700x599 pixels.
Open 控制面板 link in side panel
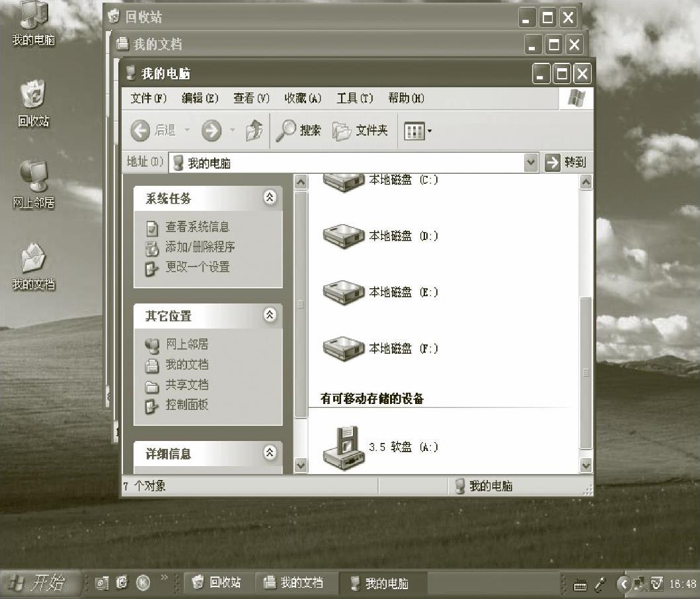(186, 405)
